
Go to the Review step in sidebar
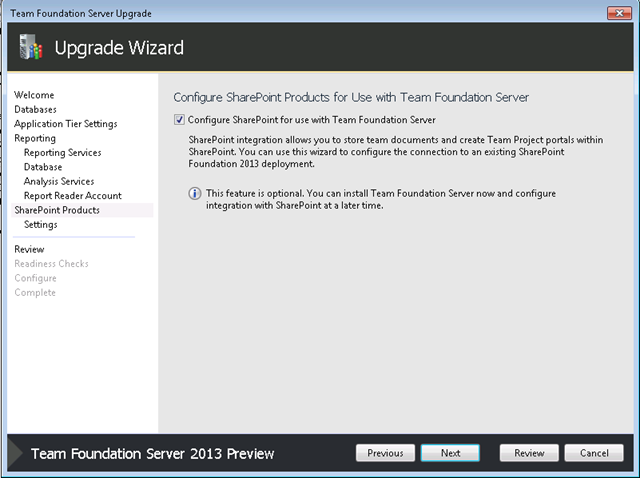pyautogui.click(x=29, y=249)
